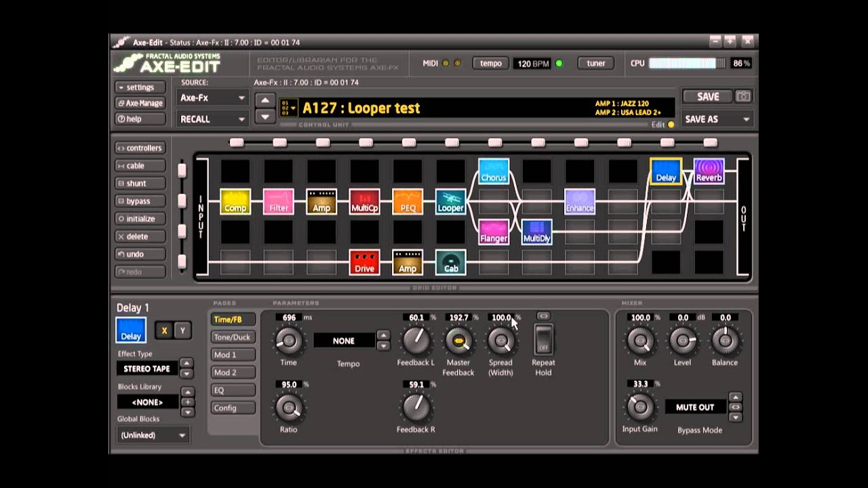Select the Comp block in the grid

click(235, 201)
